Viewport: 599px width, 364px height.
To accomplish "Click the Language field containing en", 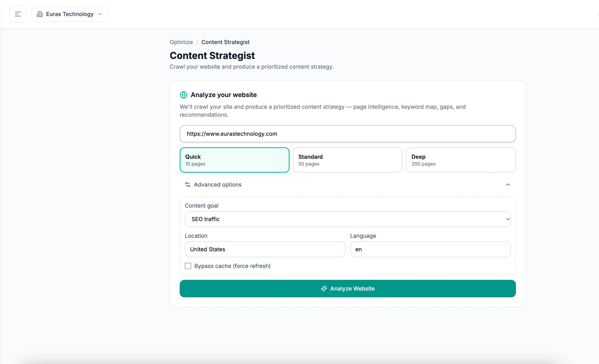I will click(430, 249).
